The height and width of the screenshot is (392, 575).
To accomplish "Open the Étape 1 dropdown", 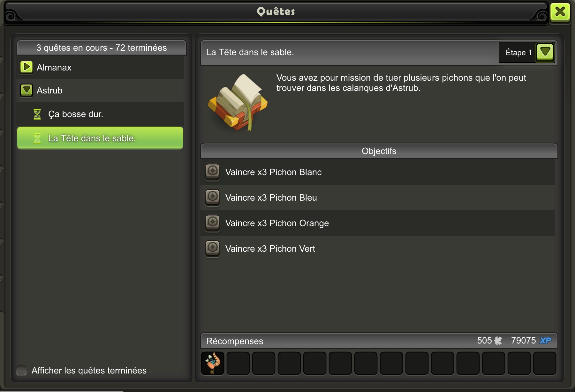I will tap(545, 52).
